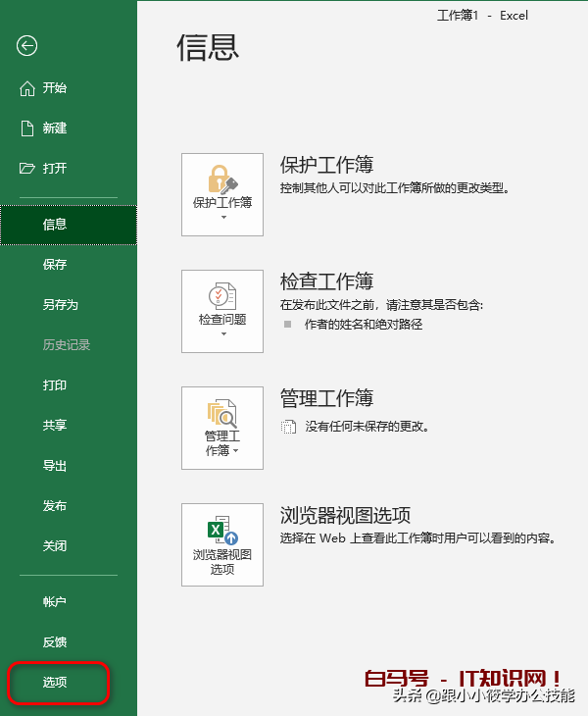Viewport: 588px width, 716px height.
Task: Expand the 管理工作簿 dropdown arrow
Action: pyautogui.click(x=235, y=451)
